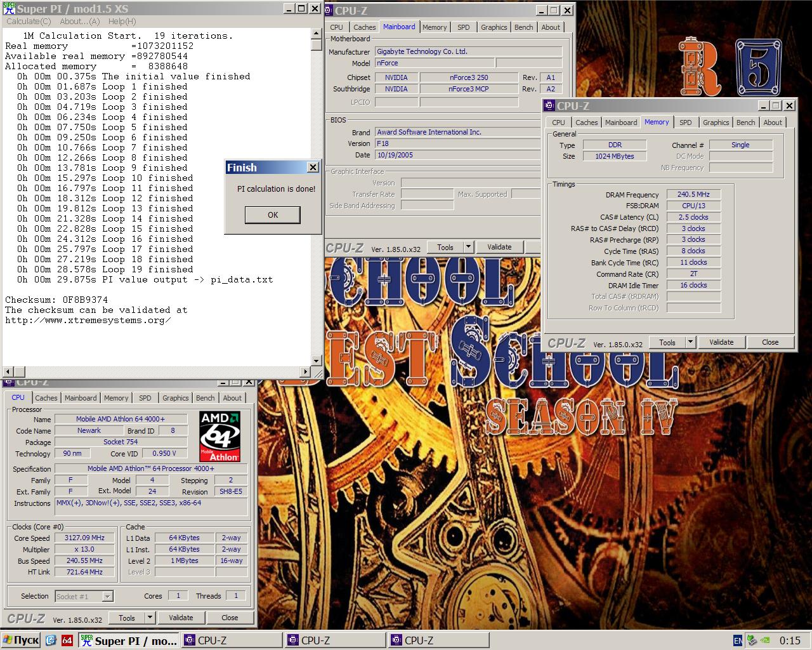Click the red 64 quick launch icon
This screenshot has width=812, height=650.
(x=67, y=640)
